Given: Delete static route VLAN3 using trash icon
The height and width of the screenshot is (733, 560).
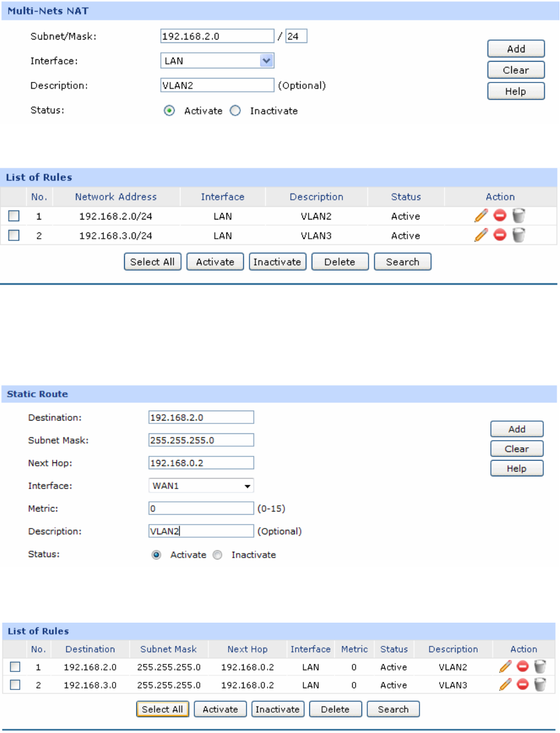Looking at the screenshot, I should coord(540,685).
